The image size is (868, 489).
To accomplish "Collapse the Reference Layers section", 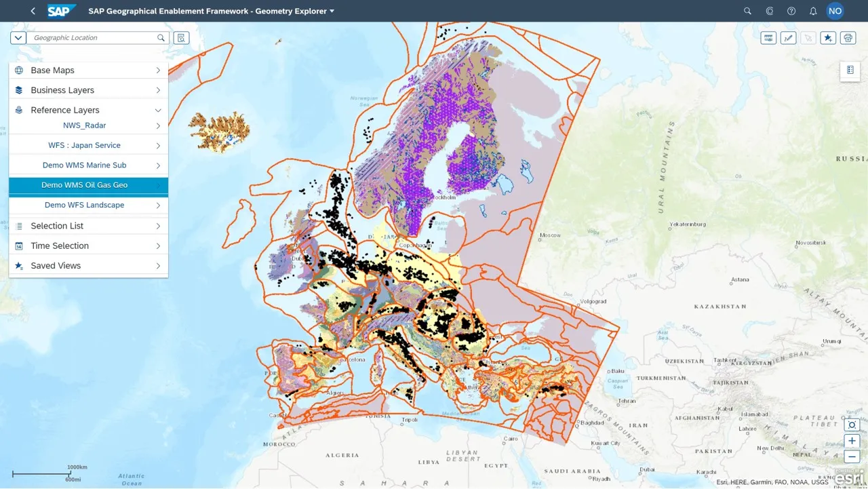I will 158,110.
